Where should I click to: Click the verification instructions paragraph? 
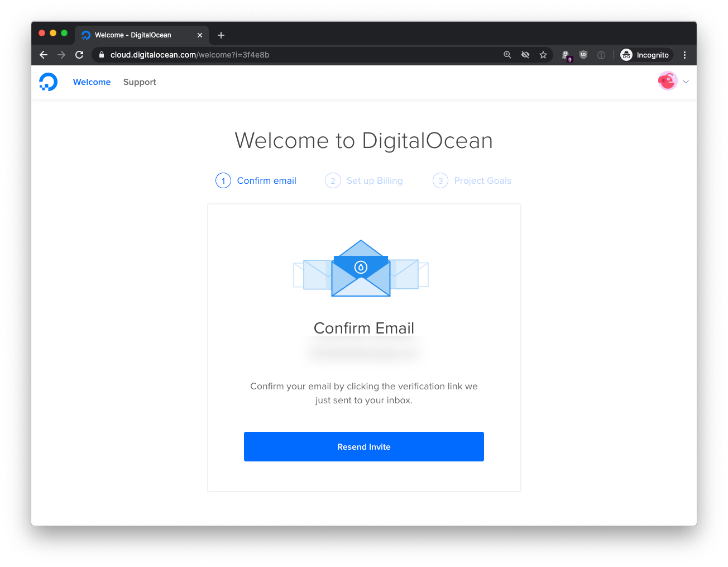(364, 393)
